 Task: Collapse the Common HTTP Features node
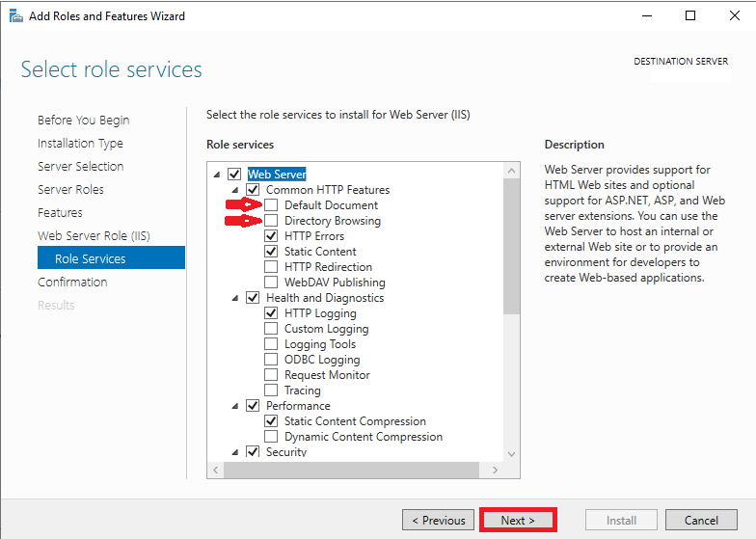click(235, 190)
